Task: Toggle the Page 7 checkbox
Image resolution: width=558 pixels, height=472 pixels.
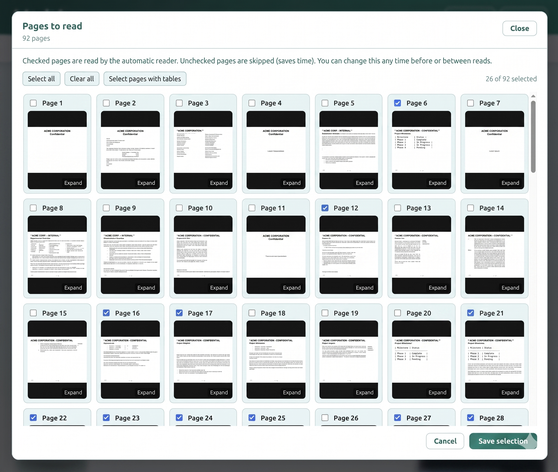Action: [x=470, y=103]
